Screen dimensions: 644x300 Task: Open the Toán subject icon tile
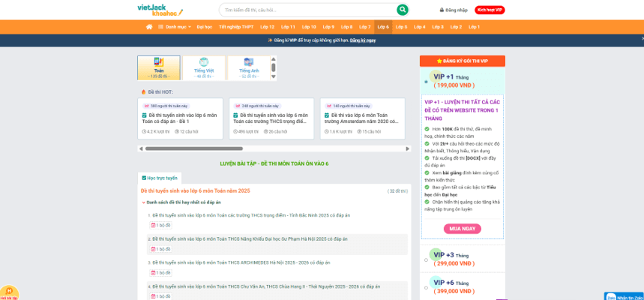coord(159,62)
